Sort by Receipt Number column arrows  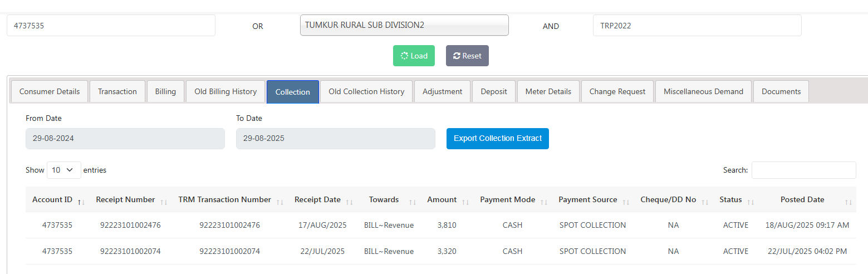tap(164, 202)
